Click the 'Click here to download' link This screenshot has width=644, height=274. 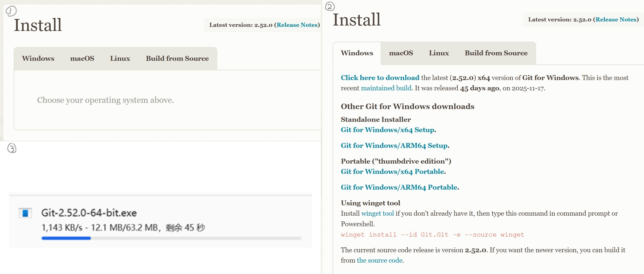pos(380,78)
